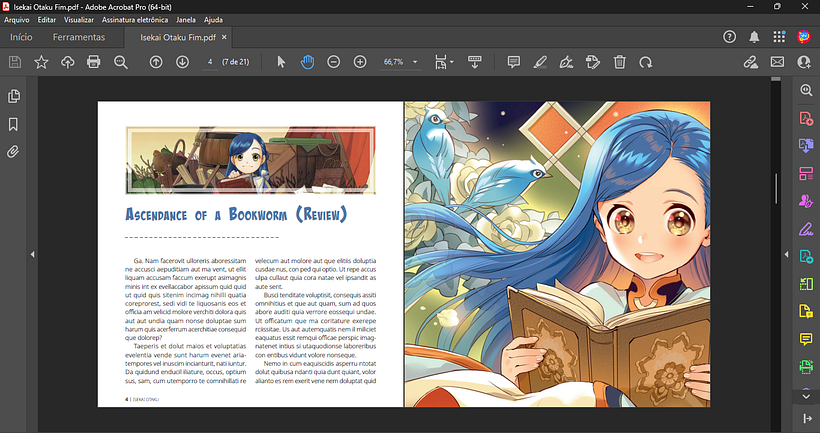Open the apps grid launcher
820x433 pixels.
pos(779,37)
